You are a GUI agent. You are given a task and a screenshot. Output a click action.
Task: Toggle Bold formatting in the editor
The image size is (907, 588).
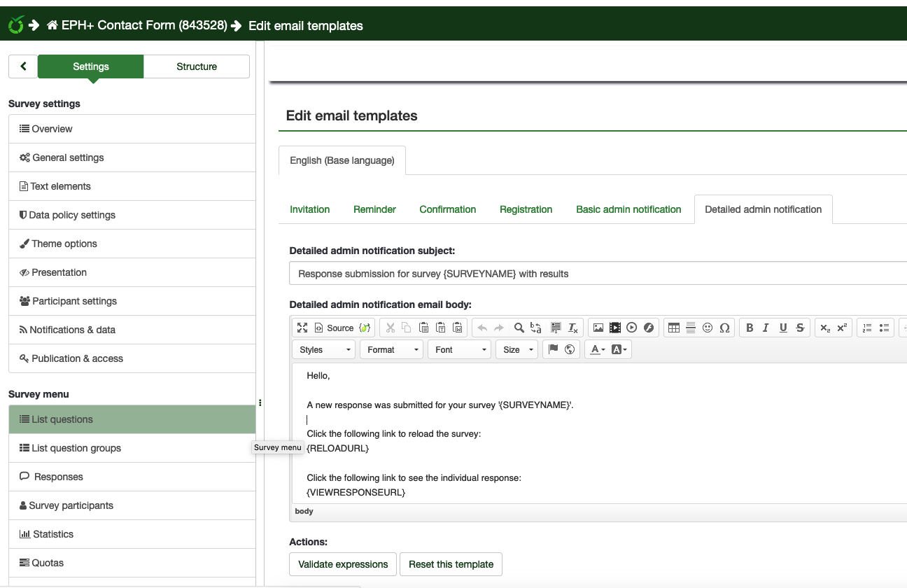[x=750, y=328]
